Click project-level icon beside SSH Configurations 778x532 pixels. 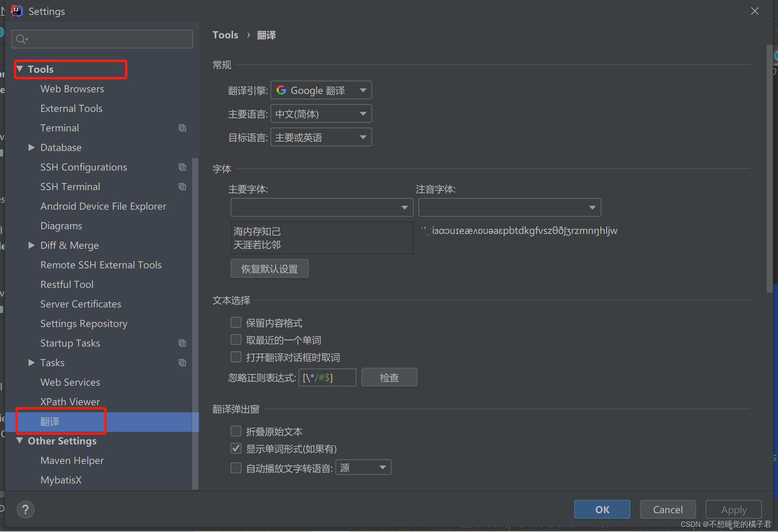182,167
